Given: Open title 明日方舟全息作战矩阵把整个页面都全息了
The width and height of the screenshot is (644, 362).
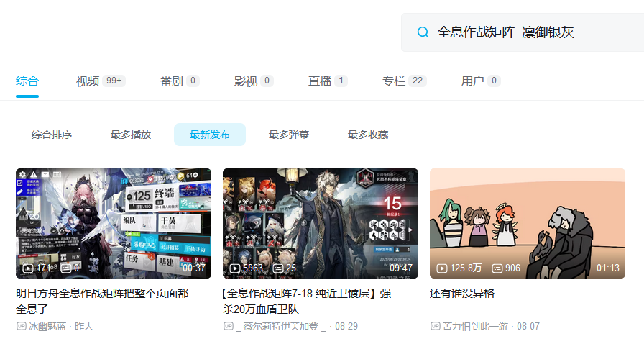Looking at the screenshot, I should [x=102, y=301].
